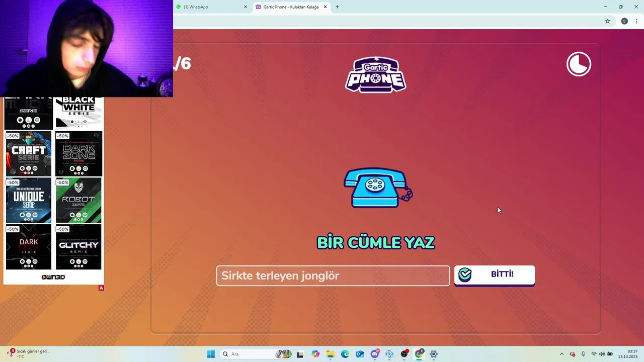Bookmark this page with the star icon

608,21
